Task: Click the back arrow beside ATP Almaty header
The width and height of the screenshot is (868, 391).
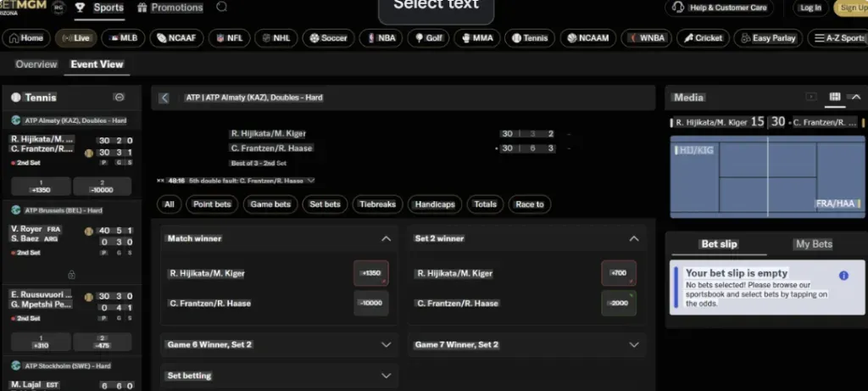Action: pos(164,98)
